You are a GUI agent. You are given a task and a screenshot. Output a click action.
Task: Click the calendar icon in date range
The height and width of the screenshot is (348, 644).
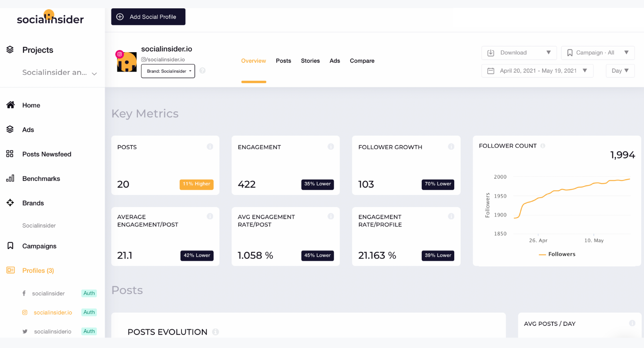pos(491,70)
